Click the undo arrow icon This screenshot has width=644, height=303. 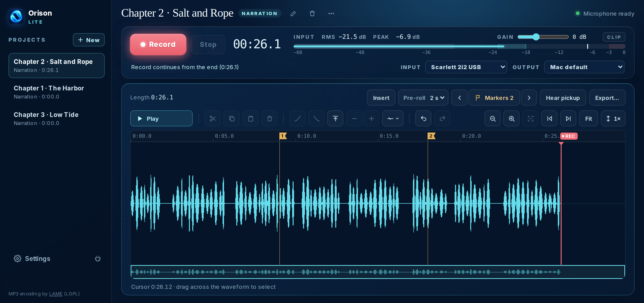click(x=423, y=119)
